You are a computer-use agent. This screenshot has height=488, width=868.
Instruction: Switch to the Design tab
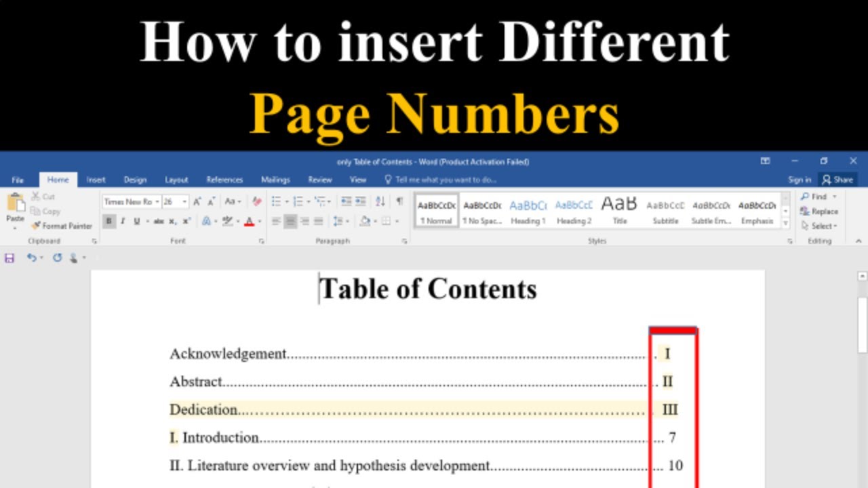pyautogui.click(x=135, y=180)
